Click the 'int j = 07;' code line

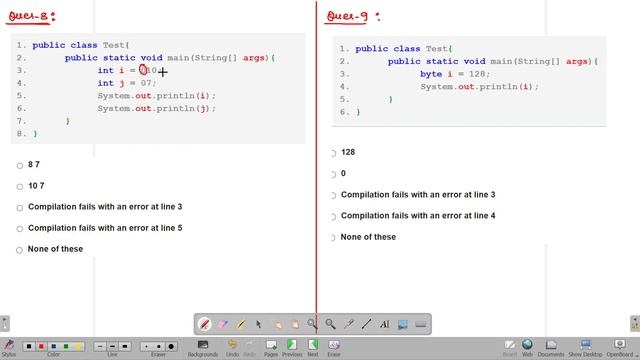pyautogui.click(x=127, y=83)
